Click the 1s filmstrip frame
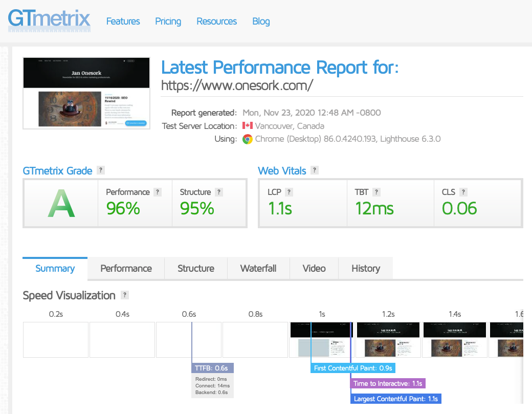Viewport: 532px width, 414px height. [x=322, y=340]
